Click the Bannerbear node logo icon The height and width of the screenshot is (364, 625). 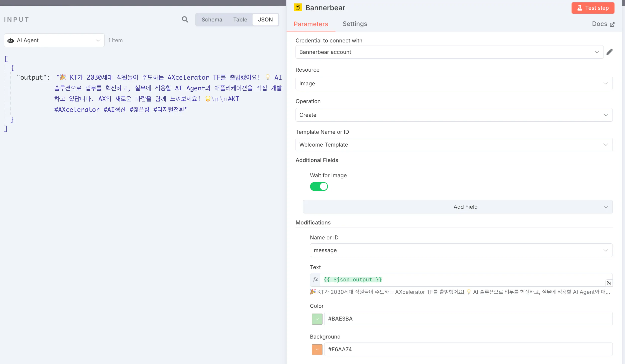298,7
